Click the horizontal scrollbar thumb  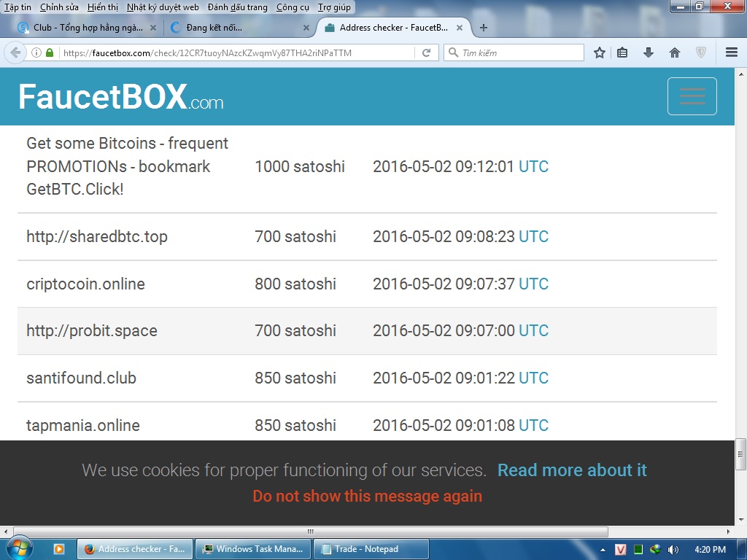(311, 531)
